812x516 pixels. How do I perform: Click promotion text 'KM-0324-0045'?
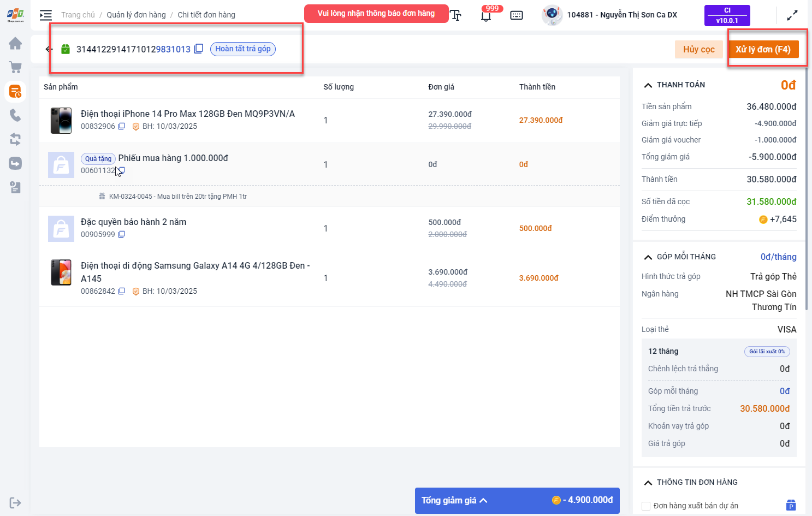[x=178, y=197]
